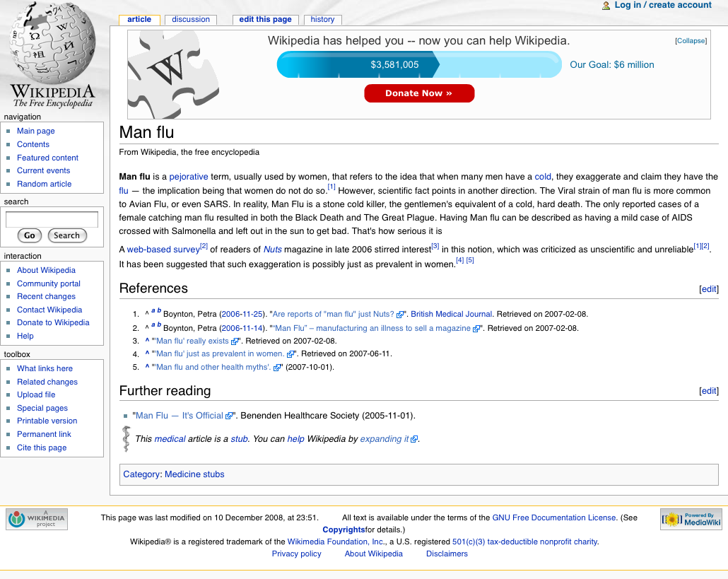
Task: Open Related changes link
Action: coord(47,382)
